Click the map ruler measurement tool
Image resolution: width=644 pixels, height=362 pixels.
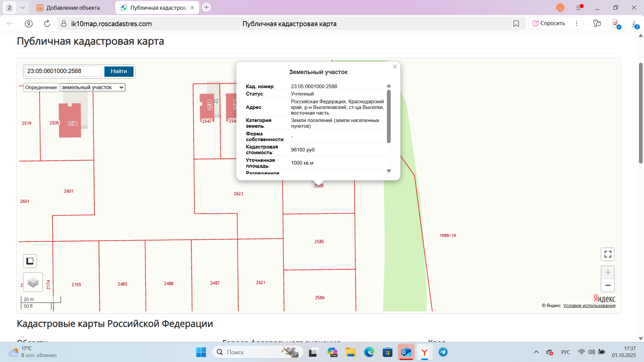pos(30,261)
